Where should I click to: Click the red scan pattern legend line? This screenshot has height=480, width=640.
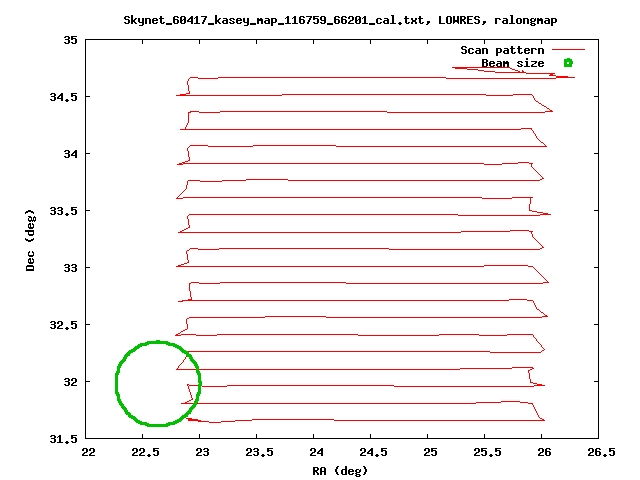(x=569, y=50)
